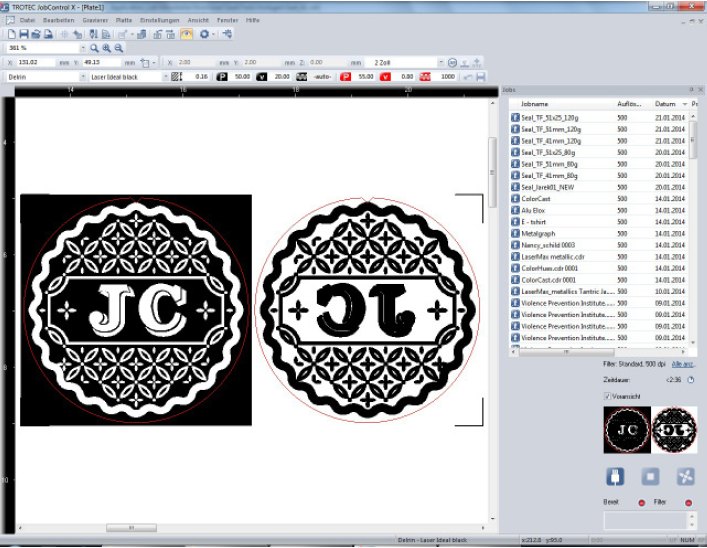Viewport: 707px width, 548px height.
Task: Select the Seal_Jarek01_NEW job
Action: [548, 187]
